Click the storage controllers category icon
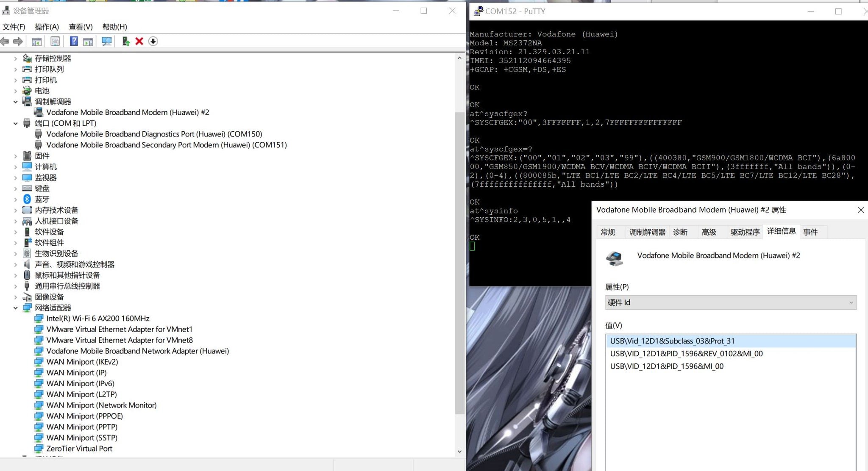This screenshot has width=868, height=471. click(x=27, y=58)
